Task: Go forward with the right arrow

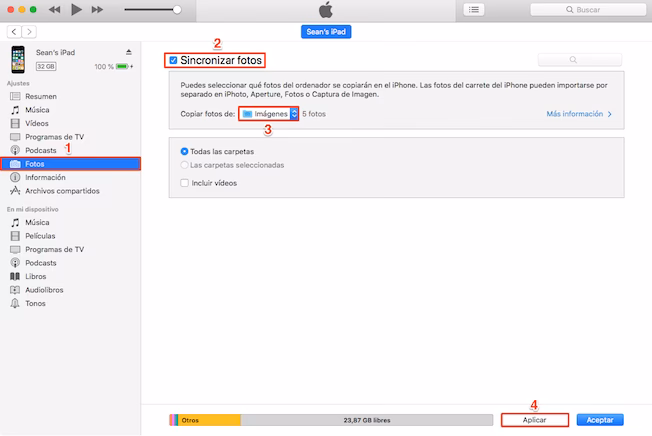Action: click(29, 32)
